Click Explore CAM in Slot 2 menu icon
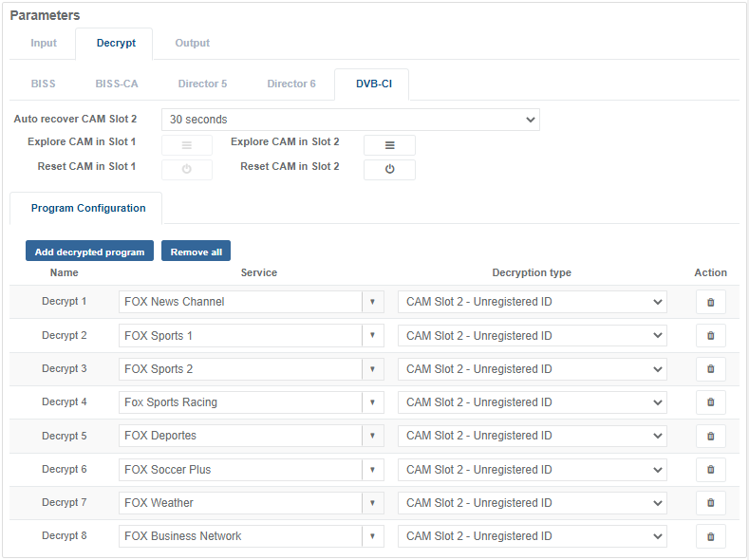 point(389,145)
